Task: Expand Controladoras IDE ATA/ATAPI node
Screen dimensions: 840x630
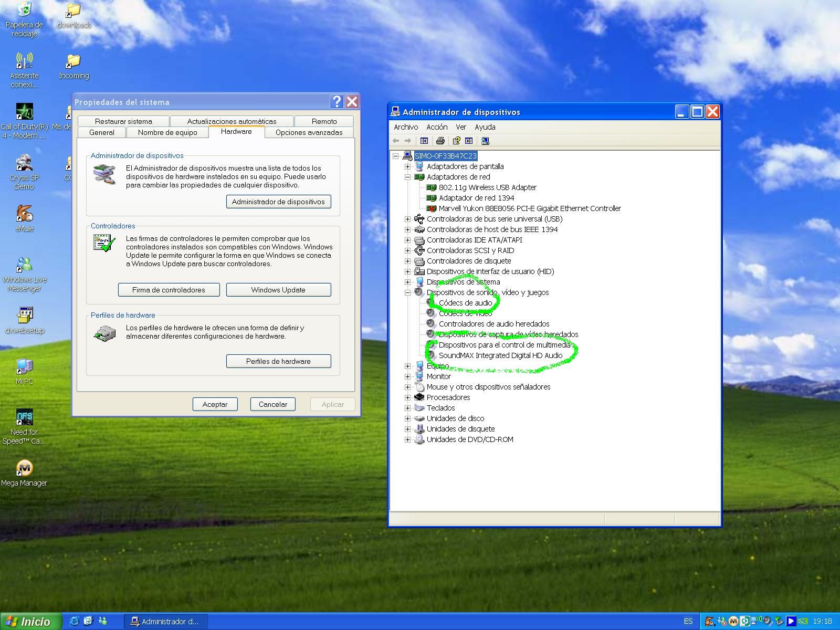Action: pyautogui.click(x=407, y=240)
